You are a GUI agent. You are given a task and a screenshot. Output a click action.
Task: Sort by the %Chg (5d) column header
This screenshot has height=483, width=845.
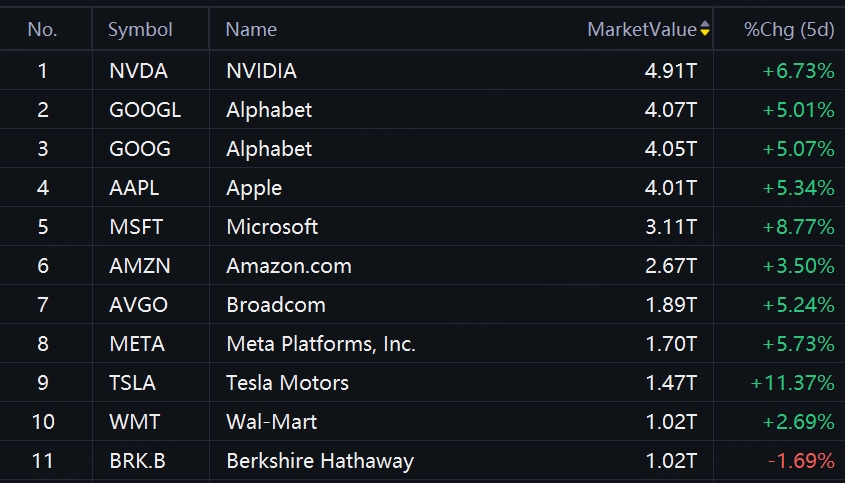coord(789,29)
